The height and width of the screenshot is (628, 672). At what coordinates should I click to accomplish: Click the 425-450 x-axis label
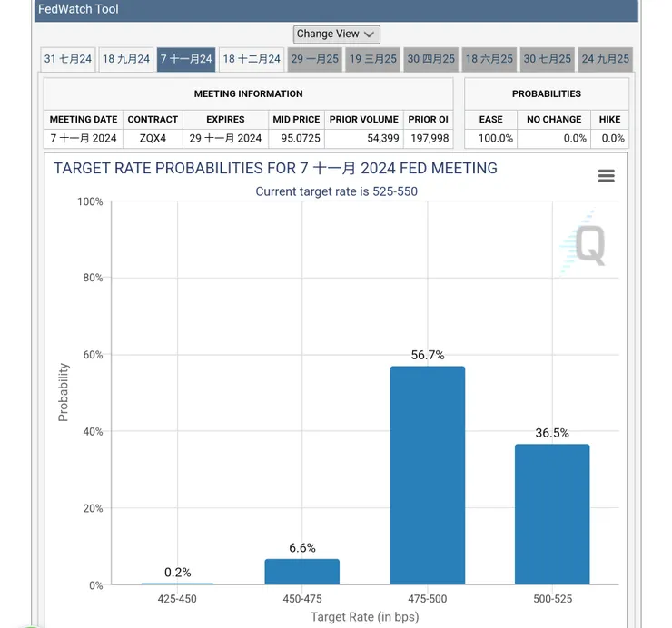pos(177,599)
